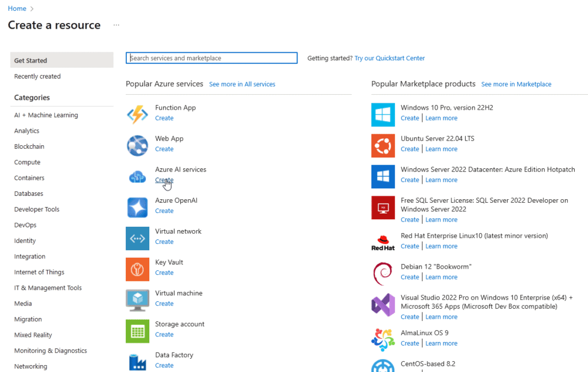Image resolution: width=588 pixels, height=372 pixels.
Task: Open the Integration category
Action: (30, 257)
